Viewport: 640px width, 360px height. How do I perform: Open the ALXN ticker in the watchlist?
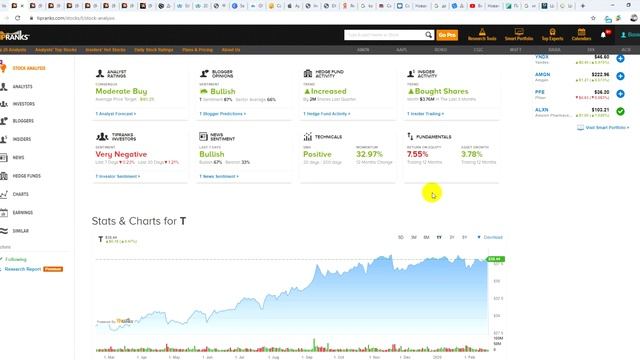(542, 110)
